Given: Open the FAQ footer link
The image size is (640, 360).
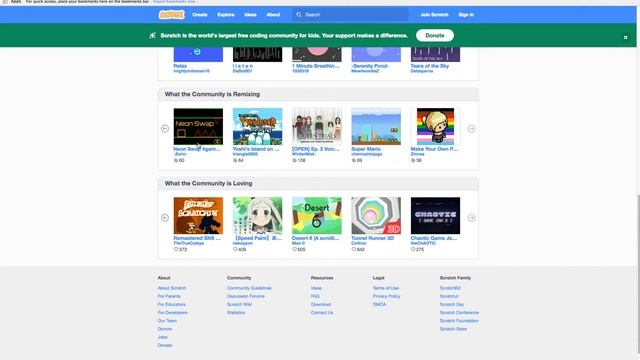Looking at the screenshot, I should click(315, 296).
